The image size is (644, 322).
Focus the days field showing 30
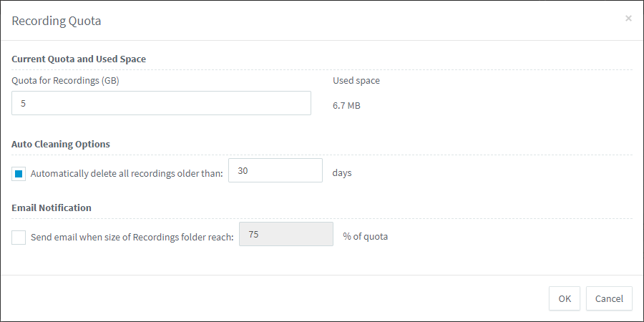click(275, 171)
